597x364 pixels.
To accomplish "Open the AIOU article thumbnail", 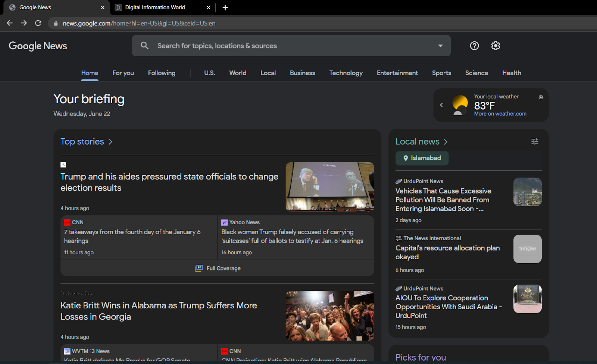I will [x=528, y=299].
